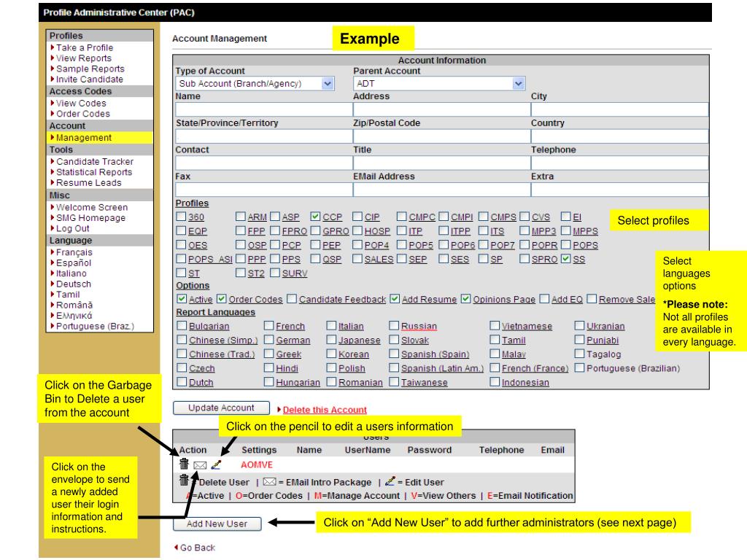Open Candidate Tracker tool
The height and width of the screenshot is (560, 747).
tap(94, 161)
